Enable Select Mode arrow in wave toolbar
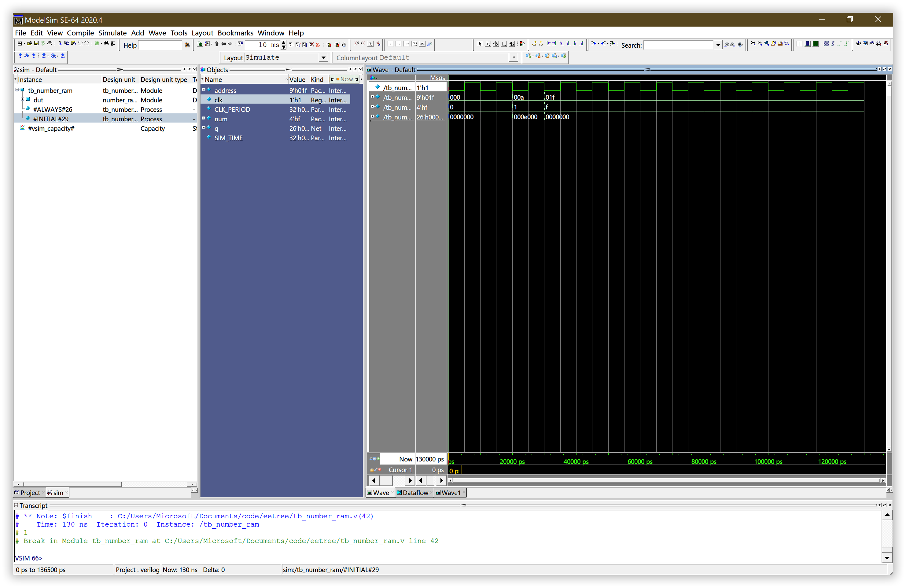The width and height of the screenshot is (906, 588). [480, 44]
